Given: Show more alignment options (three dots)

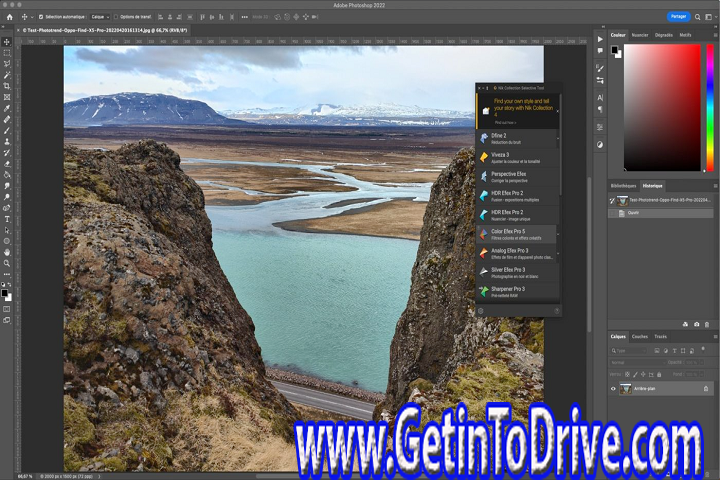Looking at the screenshot, I should point(245,17).
